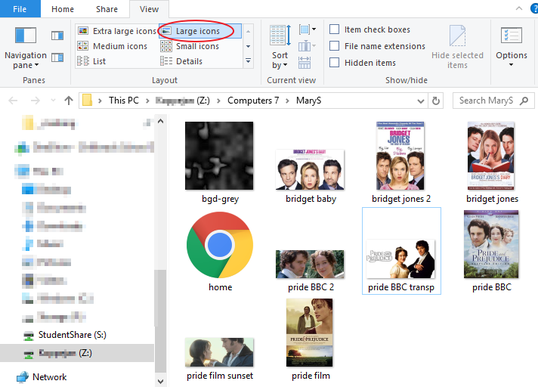Viewport: 538px width, 387px height.
Task: Select the pride film sunset image
Action: [220, 359]
